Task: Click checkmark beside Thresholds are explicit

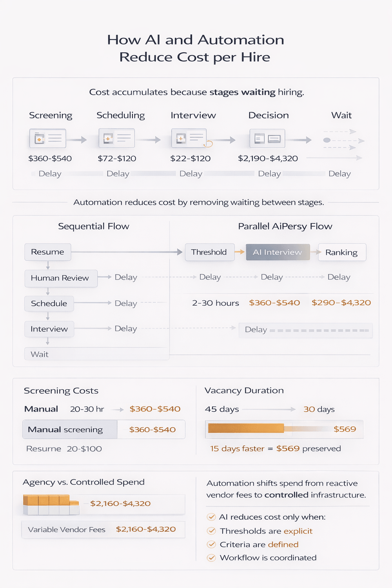Action: click(x=211, y=531)
